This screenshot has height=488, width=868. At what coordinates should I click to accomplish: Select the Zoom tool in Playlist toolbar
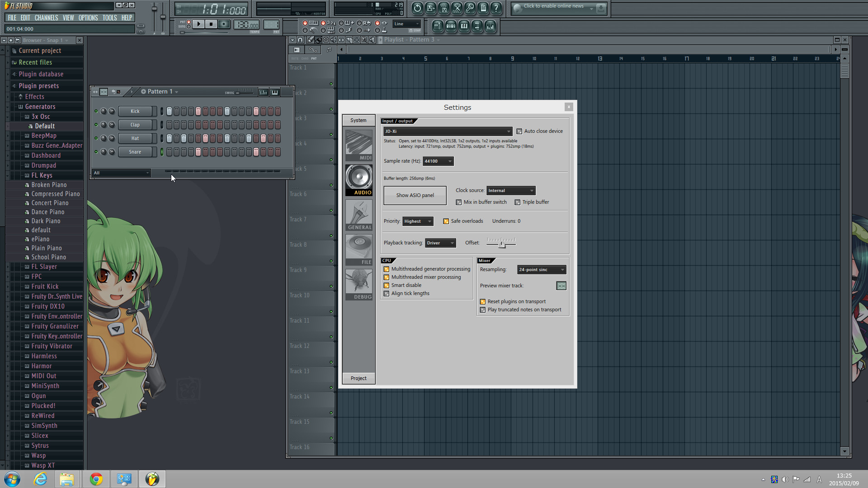[364, 40]
